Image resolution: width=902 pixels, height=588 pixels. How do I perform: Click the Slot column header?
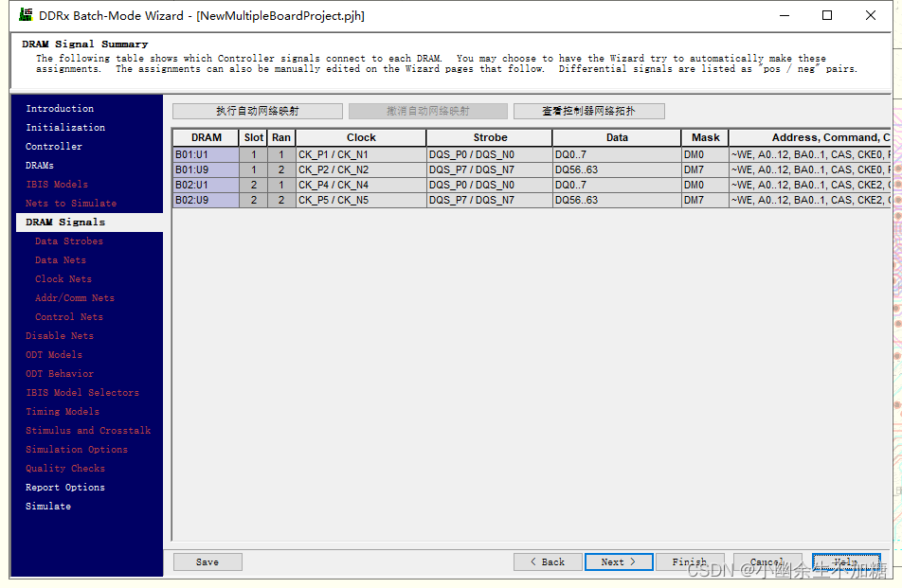(253, 138)
